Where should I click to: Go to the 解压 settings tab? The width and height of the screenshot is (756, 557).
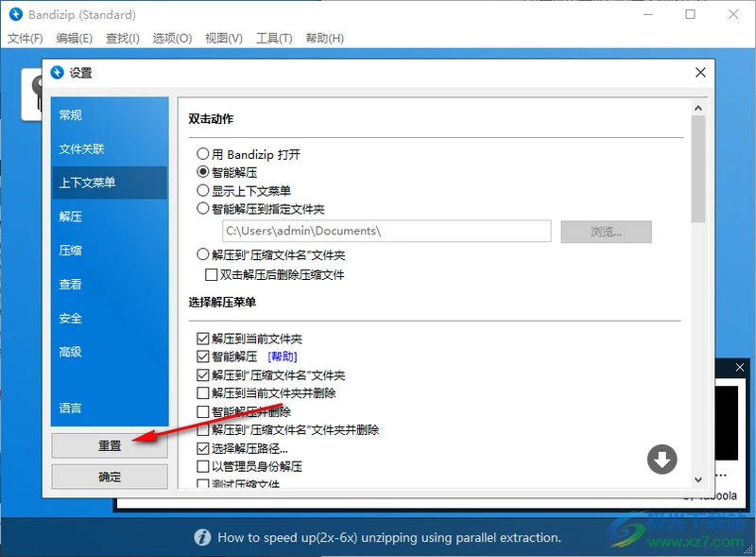(x=110, y=217)
